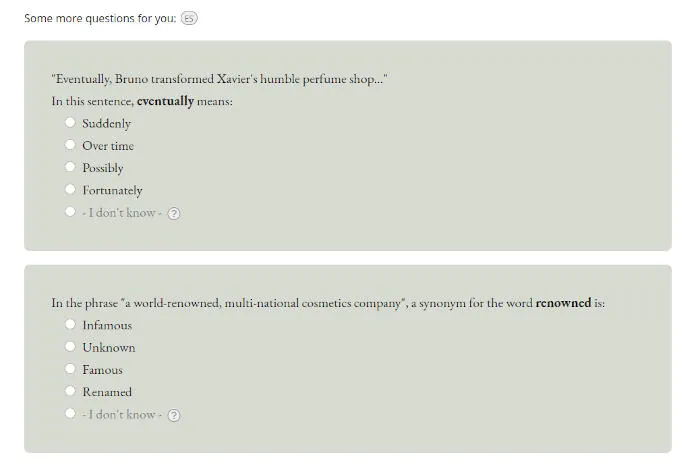700x461 pixels.
Task: Select Unknown radio button
Action: pos(70,346)
